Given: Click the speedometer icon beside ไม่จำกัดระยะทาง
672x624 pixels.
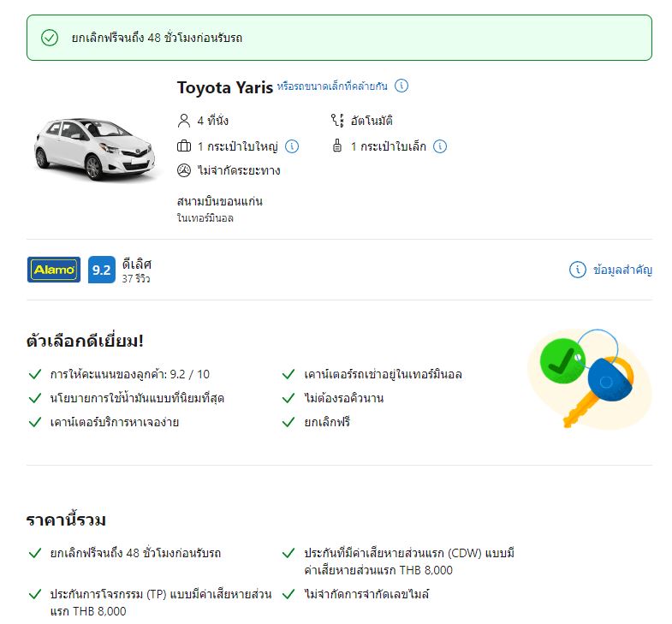Looking at the screenshot, I should (184, 170).
